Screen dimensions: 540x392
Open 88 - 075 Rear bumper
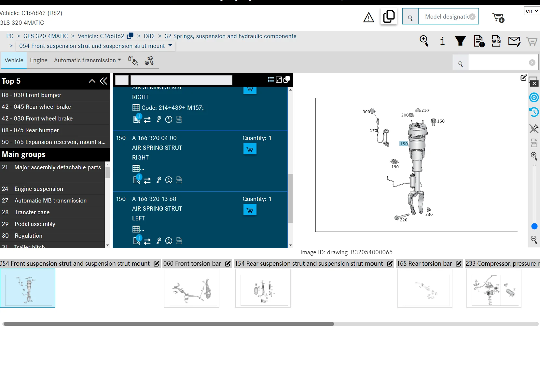[55, 130]
